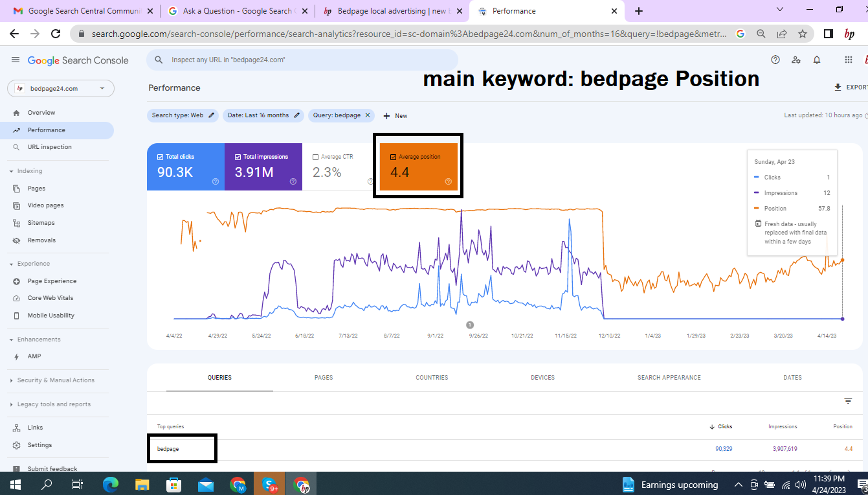
Task: Switch to the Bedpage local advertising tab
Action: (392, 11)
